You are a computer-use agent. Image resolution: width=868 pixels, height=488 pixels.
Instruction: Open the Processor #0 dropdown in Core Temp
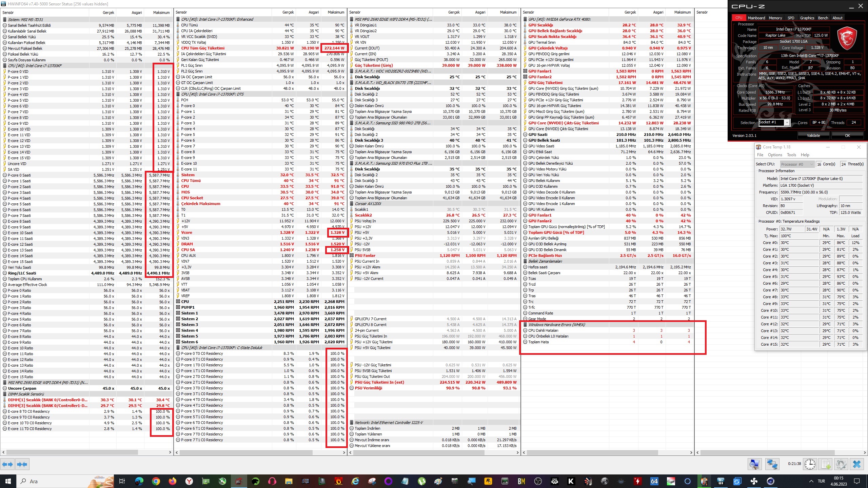(797, 164)
